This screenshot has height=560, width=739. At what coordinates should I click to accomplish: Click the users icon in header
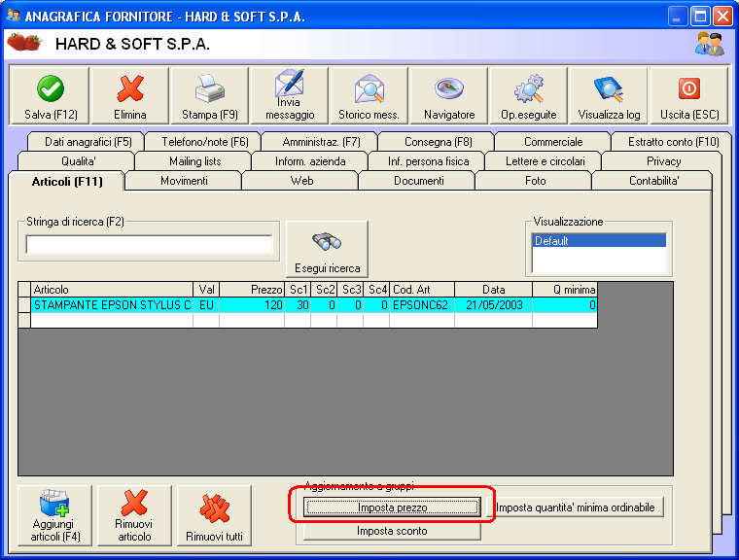709,44
